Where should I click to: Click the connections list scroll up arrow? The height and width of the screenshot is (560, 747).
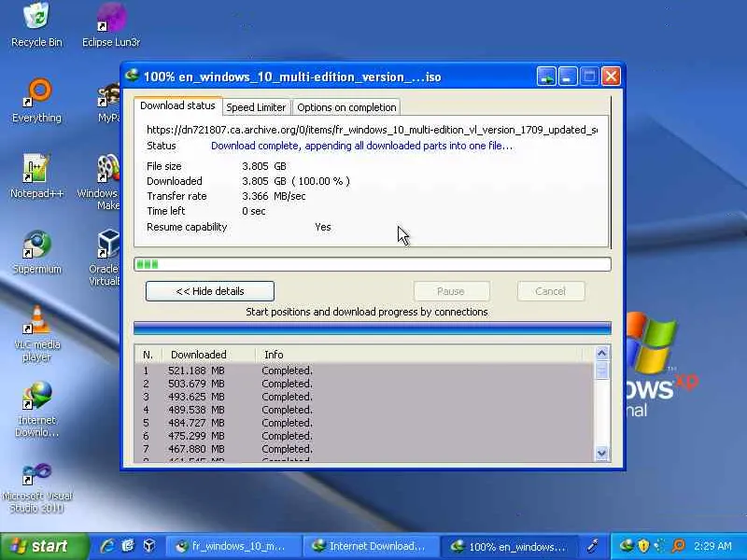point(601,353)
